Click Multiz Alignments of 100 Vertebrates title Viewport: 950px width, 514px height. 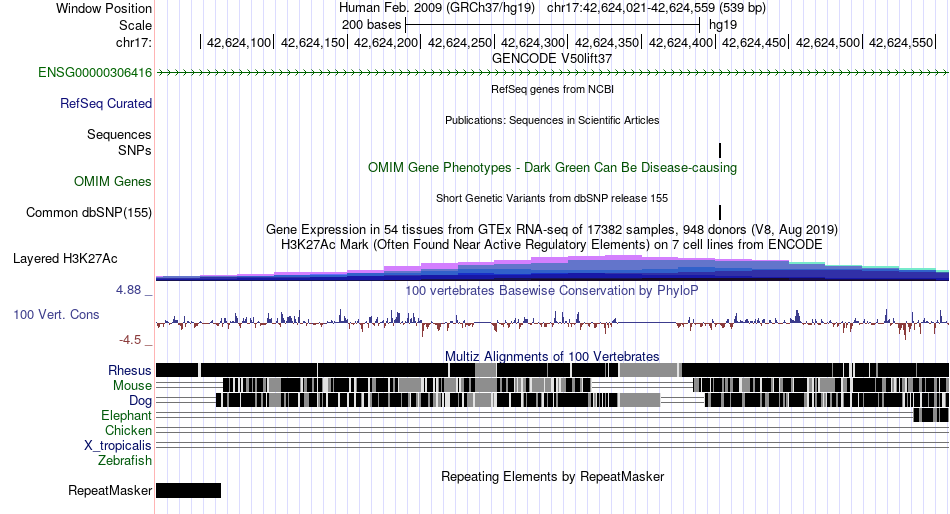[x=552, y=356]
